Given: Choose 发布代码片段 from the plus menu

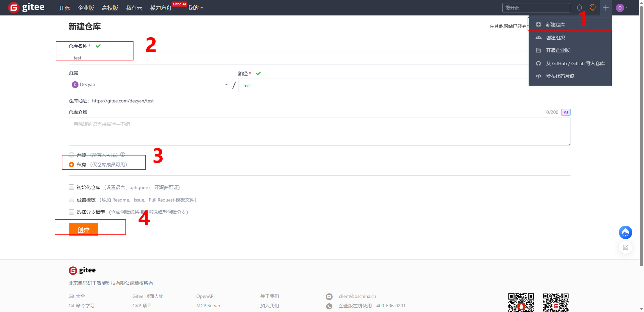Looking at the screenshot, I should coord(570,76).
